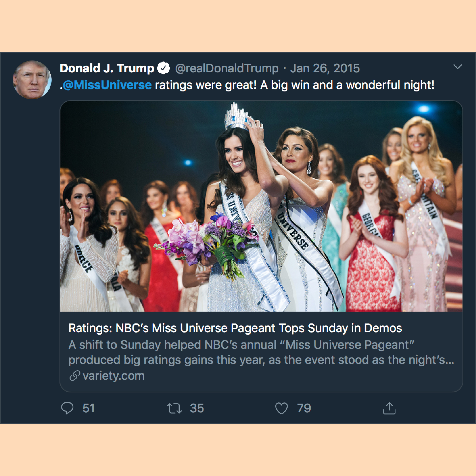Click the reply speech bubble icon
This screenshot has height=476, width=476.
click(x=67, y=408)
